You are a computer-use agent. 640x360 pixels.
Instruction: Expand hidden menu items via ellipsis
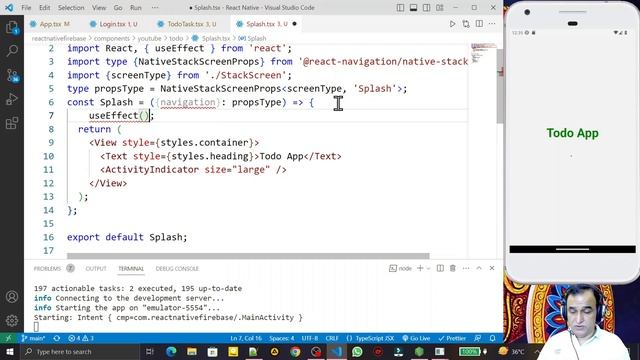tap(155, 8)
